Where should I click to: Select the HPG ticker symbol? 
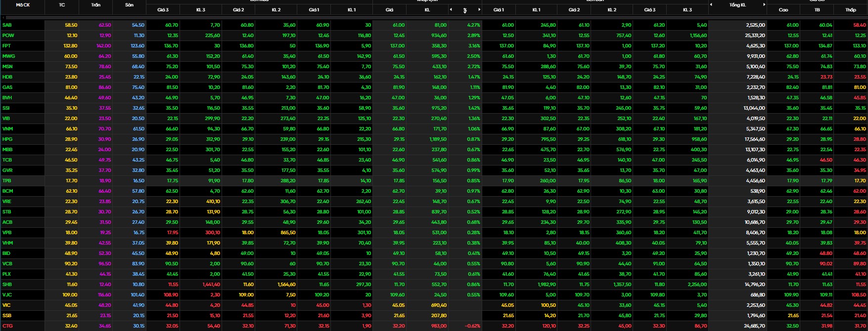pyautogui.click(x=7, y=139)
